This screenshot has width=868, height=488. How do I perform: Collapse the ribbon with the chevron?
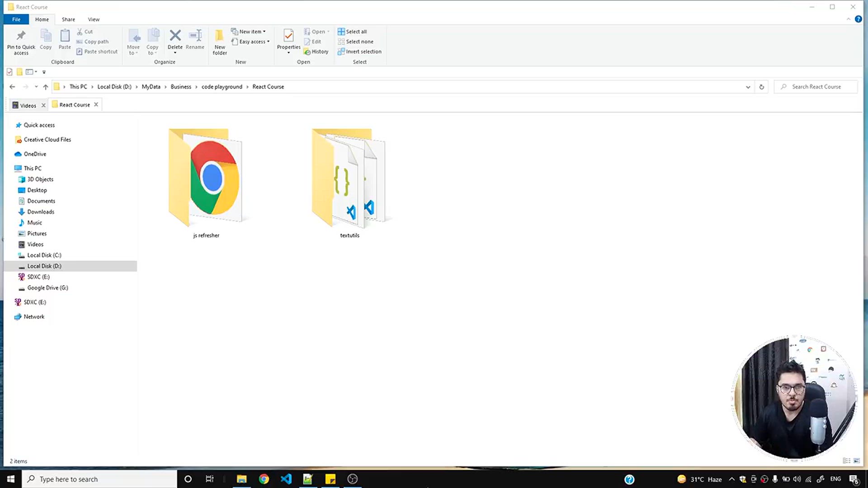[x=848, y=19]
